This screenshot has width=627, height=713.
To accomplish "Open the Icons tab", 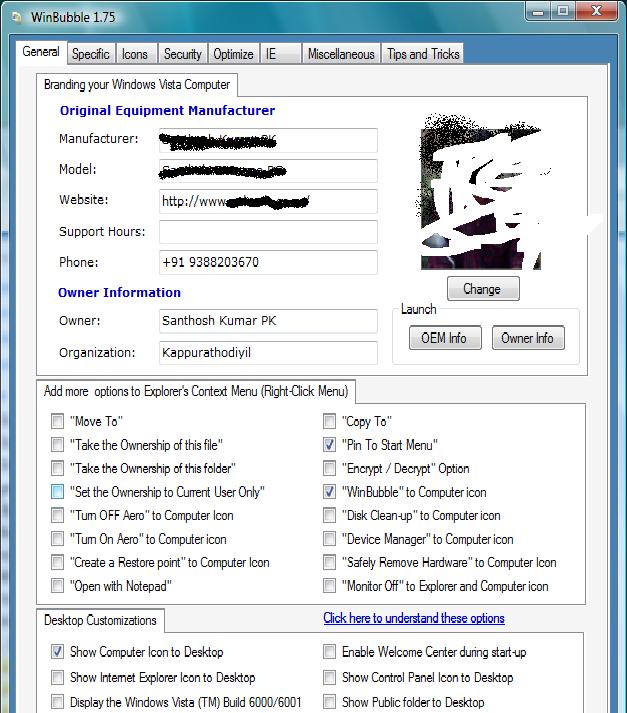I will click(x=135, y=54).
